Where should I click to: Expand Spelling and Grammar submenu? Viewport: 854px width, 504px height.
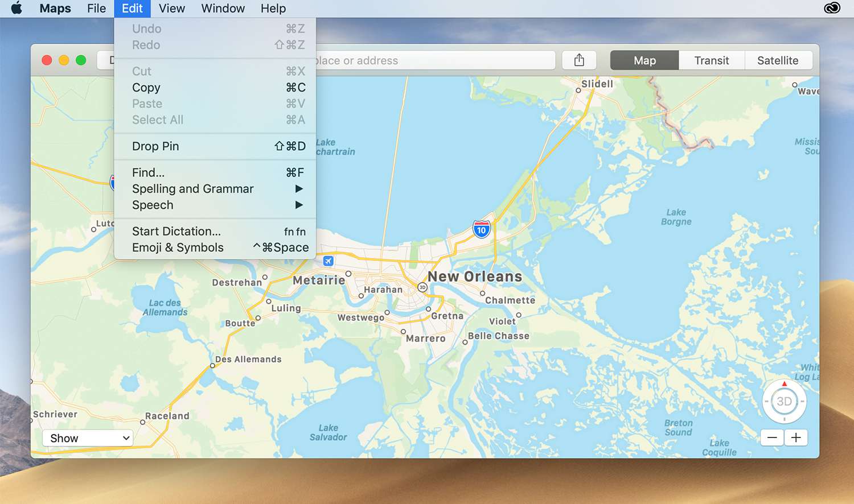tap(215, 189)
